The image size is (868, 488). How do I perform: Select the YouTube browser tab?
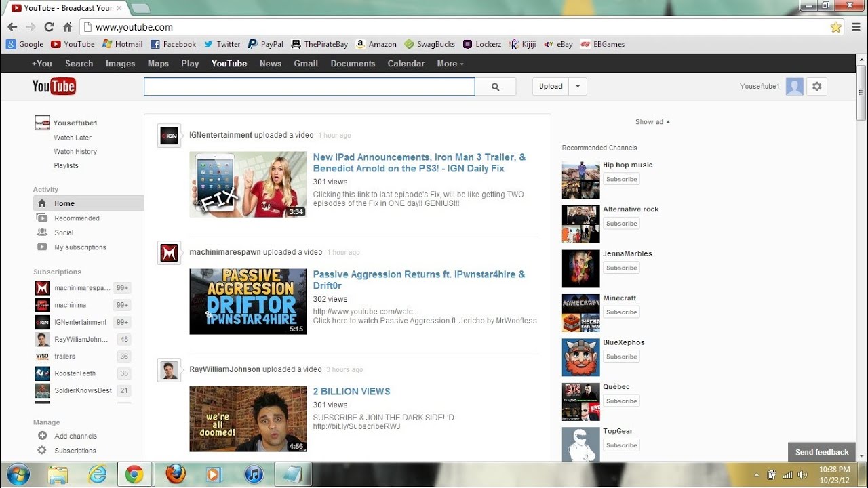tap(64, 8)
